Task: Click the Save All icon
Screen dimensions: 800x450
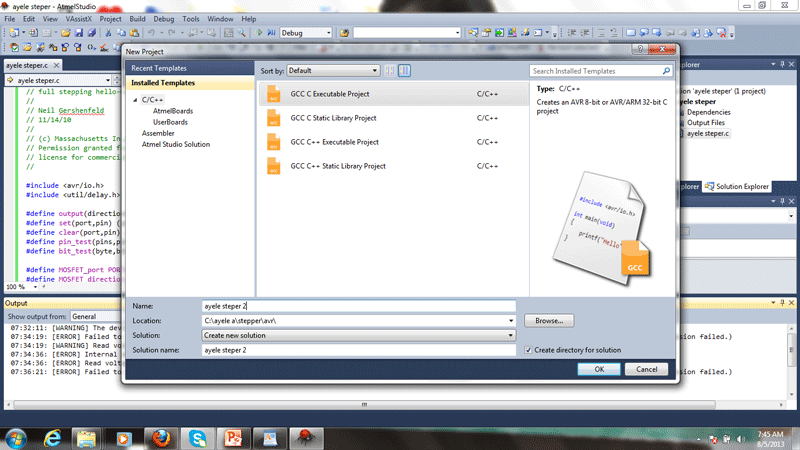Action: point(92,33)
